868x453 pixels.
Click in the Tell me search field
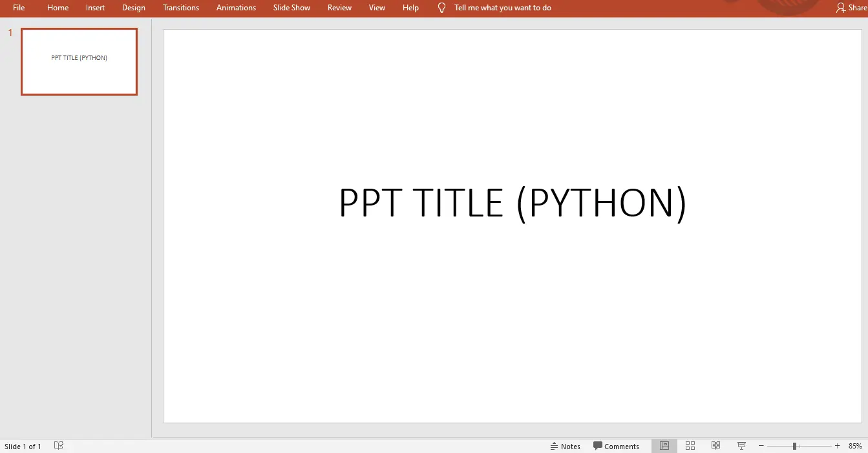click(x=502, y=8)
